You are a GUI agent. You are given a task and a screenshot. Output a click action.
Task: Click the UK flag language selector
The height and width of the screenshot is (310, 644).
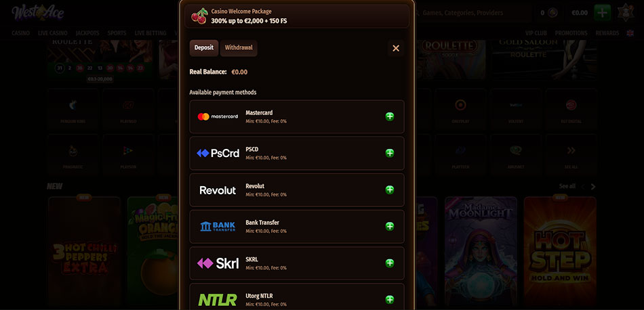click(630, 33)
